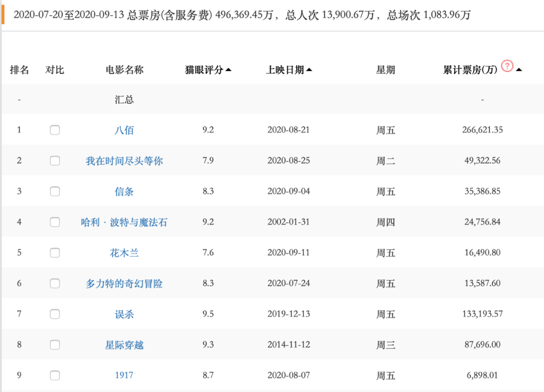
Task: Click the 电影名称 column header
Action: (x=124, y=70)
